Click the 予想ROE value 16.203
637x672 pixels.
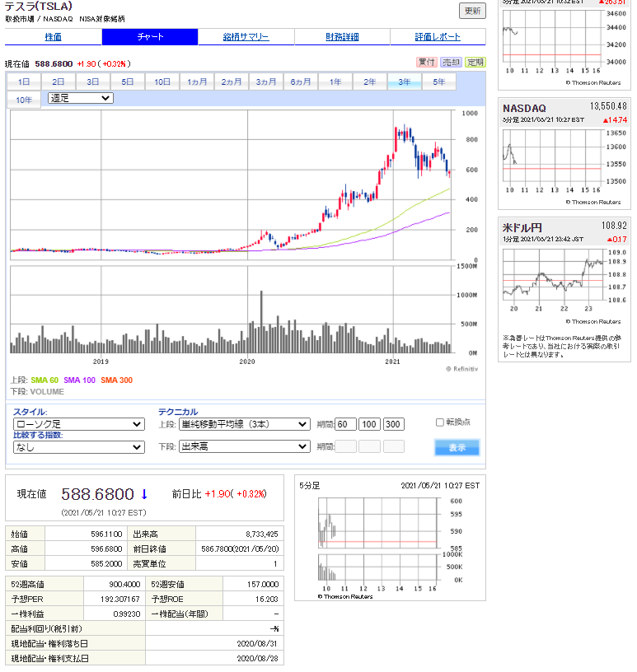click(x=267, y=600)
